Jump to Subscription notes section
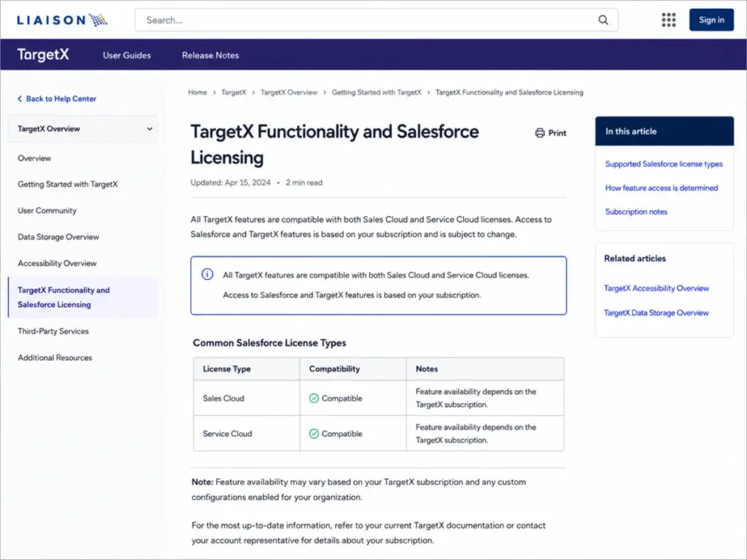This screenshot has height=560, width=747. click(x=636, y=211)
